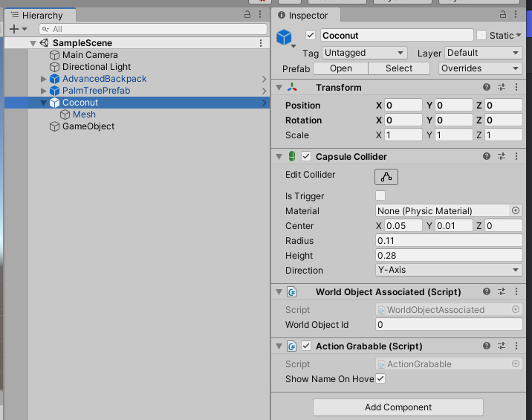Open Hierarchy panel options menu

[260, 14]
